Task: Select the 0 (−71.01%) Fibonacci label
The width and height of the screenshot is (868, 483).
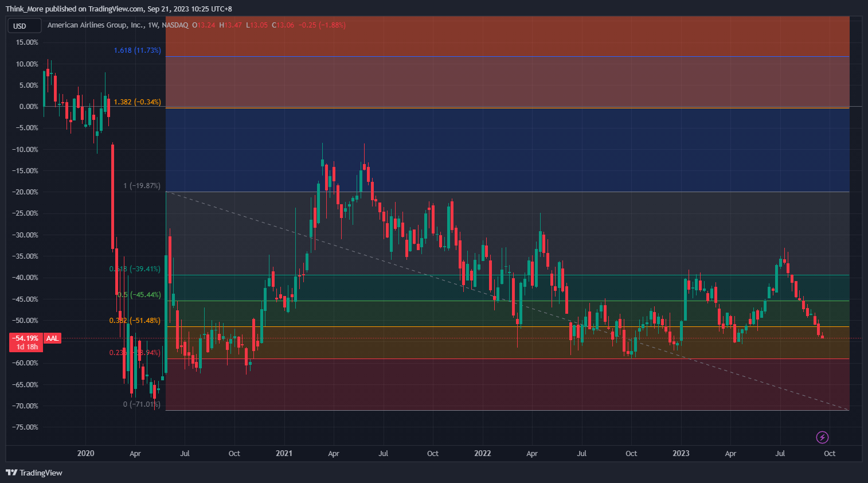Action: click(x=142, y=404)
